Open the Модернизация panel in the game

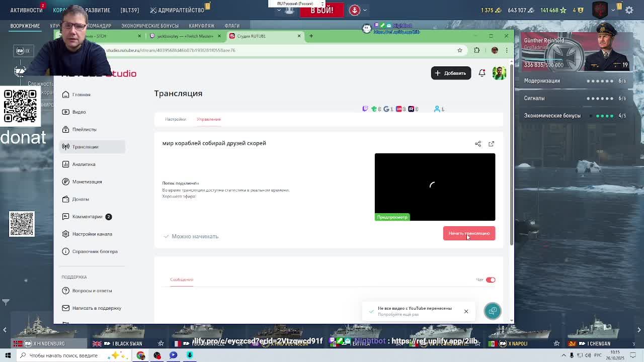point(575,81)
